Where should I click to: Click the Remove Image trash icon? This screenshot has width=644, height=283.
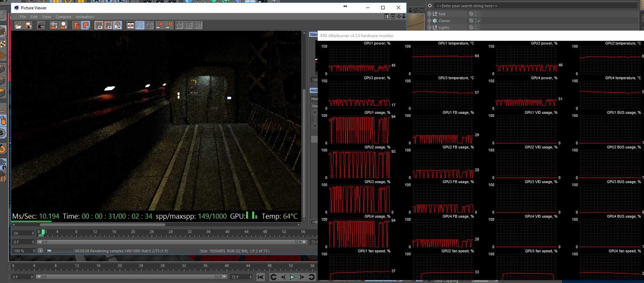pyautogui.click(x=76, y=25)
